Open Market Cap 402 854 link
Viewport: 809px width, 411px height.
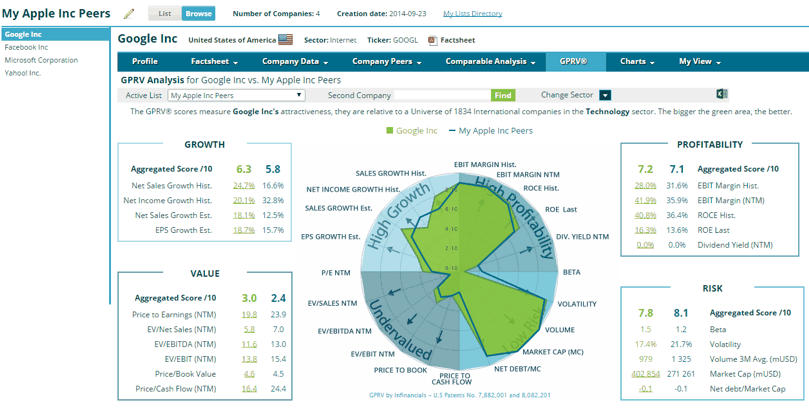(645, 374)
